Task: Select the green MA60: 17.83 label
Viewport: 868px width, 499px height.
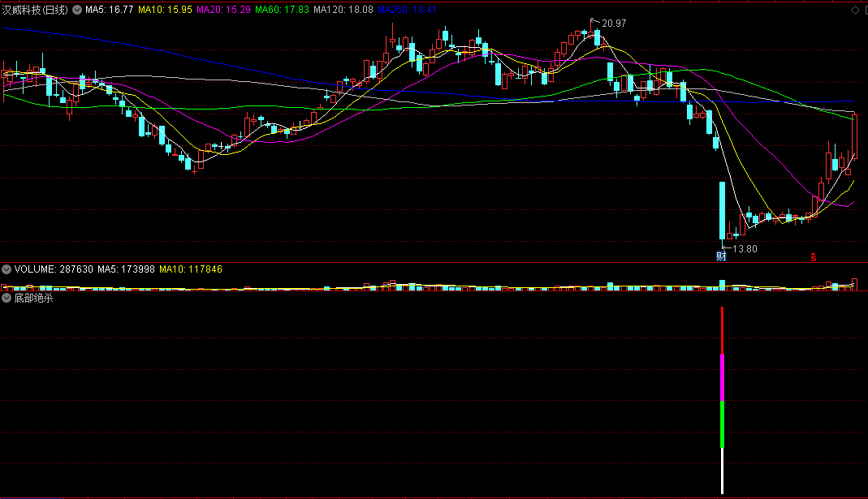Action: (x=282, y=10)
